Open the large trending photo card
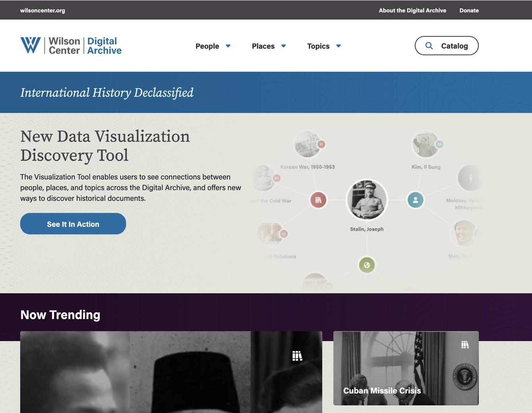This screenshot has width=532, height=413. (171, 372)
